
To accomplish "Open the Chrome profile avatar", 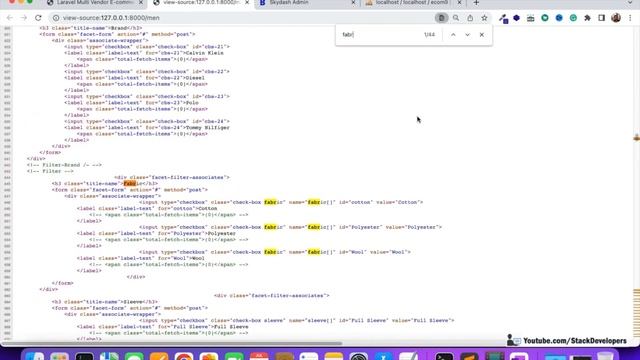I will coord(616,18).
